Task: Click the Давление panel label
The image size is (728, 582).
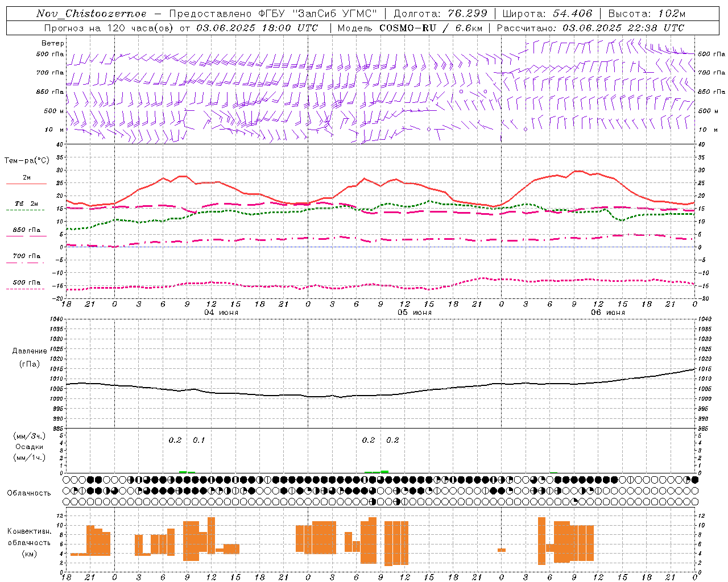Action: click(30, 351)
